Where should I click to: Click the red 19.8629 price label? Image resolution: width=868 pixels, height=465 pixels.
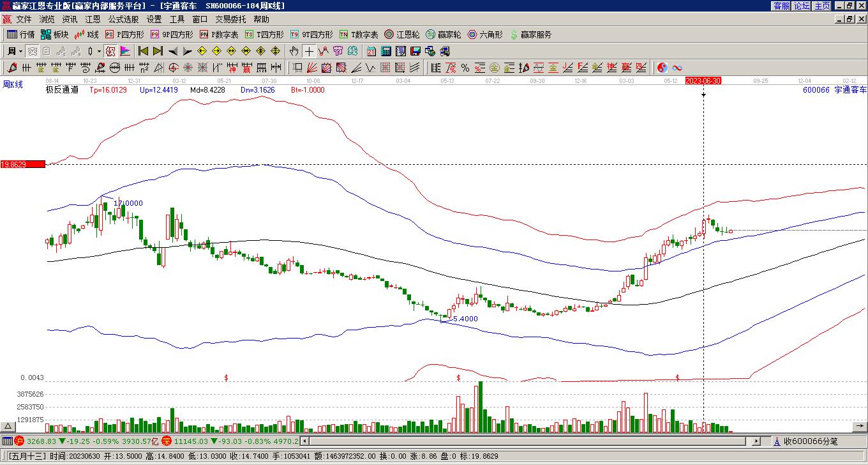23,164
